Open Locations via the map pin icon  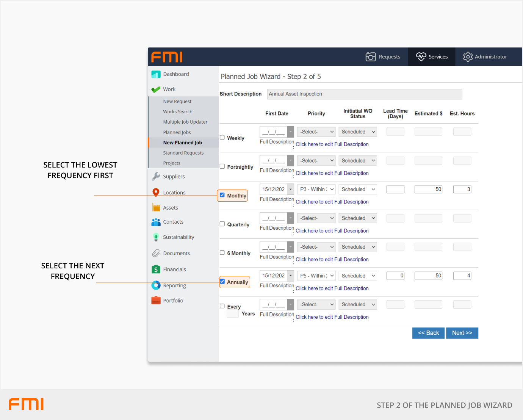coord(156,193)
